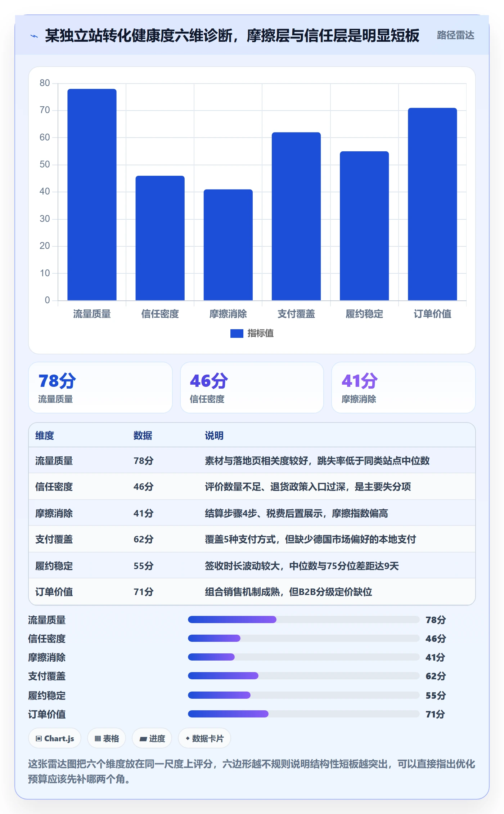Toggle the 指标值 legend color box
Viewport: 504px width, 814px height.
tap(237, 334)
